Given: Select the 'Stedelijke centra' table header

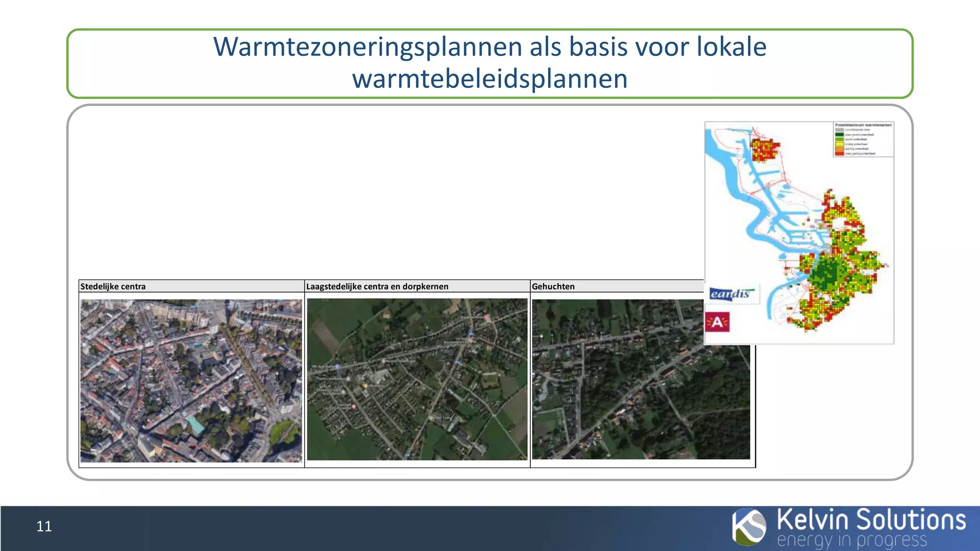Looking at the screenshot, I should 191,286.
